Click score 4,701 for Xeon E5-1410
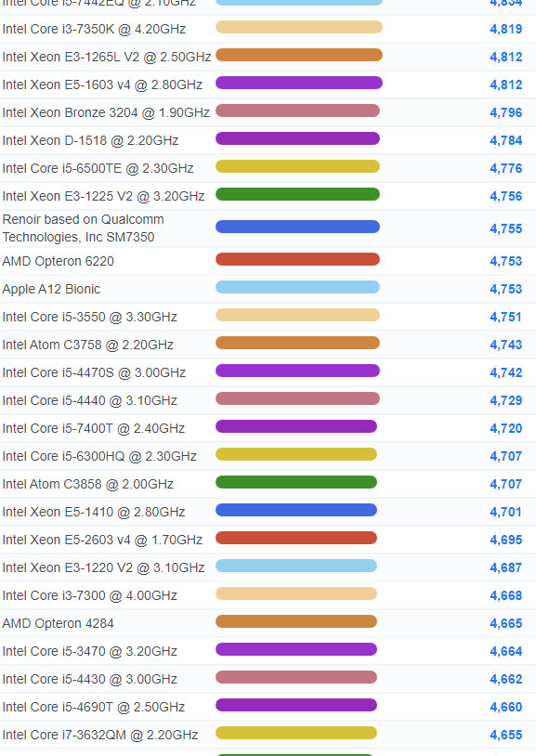 tap(506, 512)
